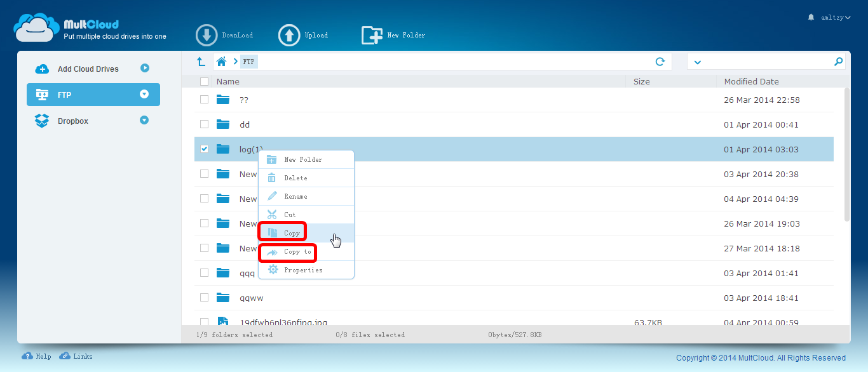Check the box dated 03 Apr 2014 20:38
The height and width of the screenshot is (372, 868).
[204, 174]
